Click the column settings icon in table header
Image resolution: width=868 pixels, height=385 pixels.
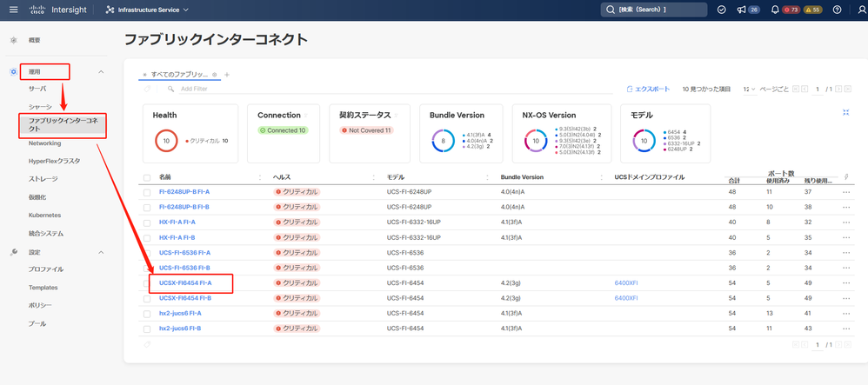tap(846, 177)
